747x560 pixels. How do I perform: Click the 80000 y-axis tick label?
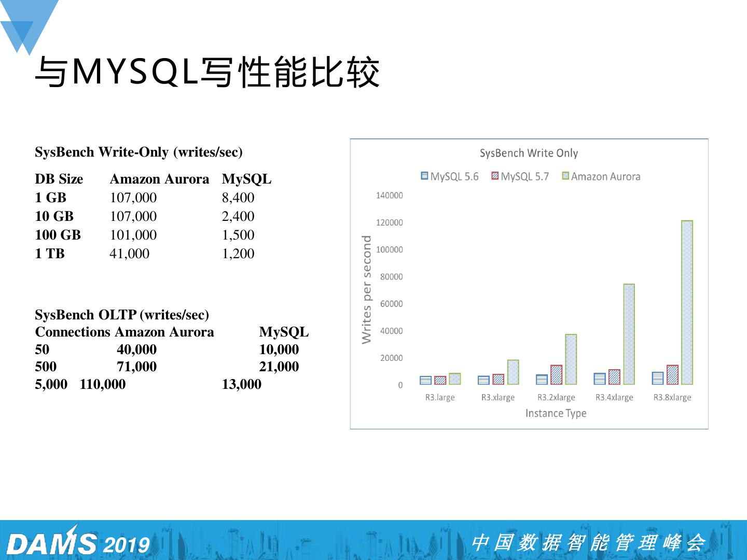pos(392,277)
